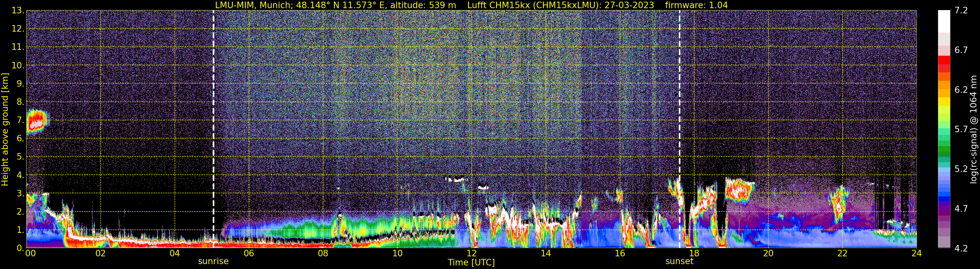Click the 'log(rc-signal) @ 1064 nm' colorbar title
Screen dimensions: 980x269
click(973, 129)
